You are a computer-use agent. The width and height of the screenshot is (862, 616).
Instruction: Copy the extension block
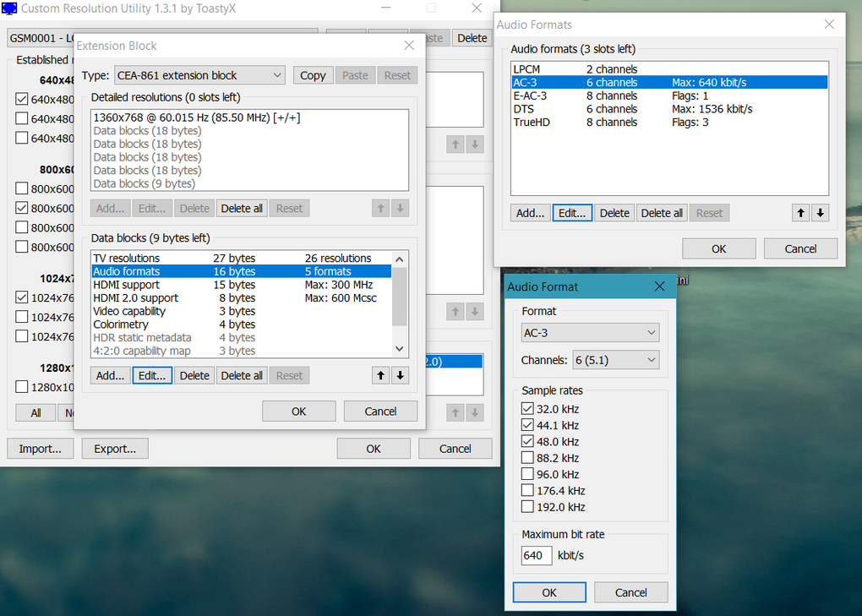[x=313, y=75]
